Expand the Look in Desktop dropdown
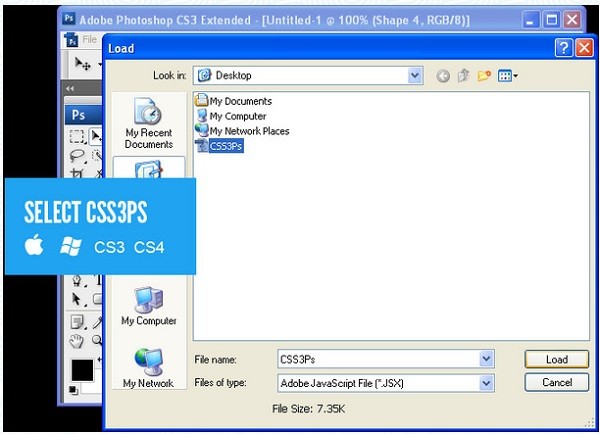 tap(415, 75)
